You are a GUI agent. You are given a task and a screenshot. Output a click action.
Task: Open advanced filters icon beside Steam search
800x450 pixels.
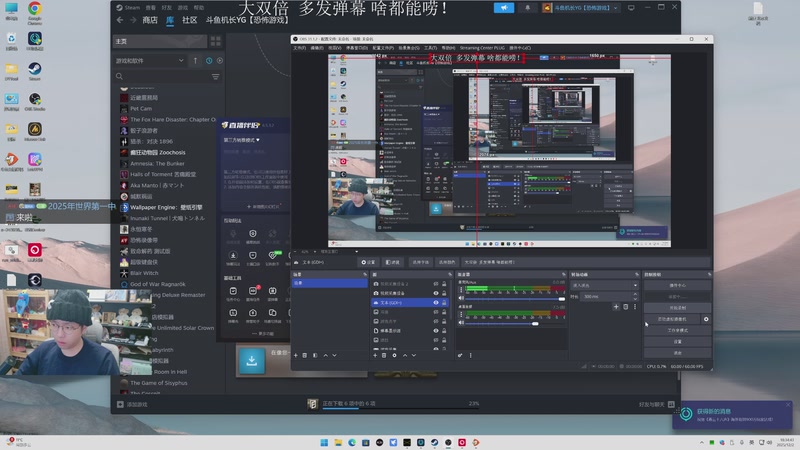click(215, 77)
